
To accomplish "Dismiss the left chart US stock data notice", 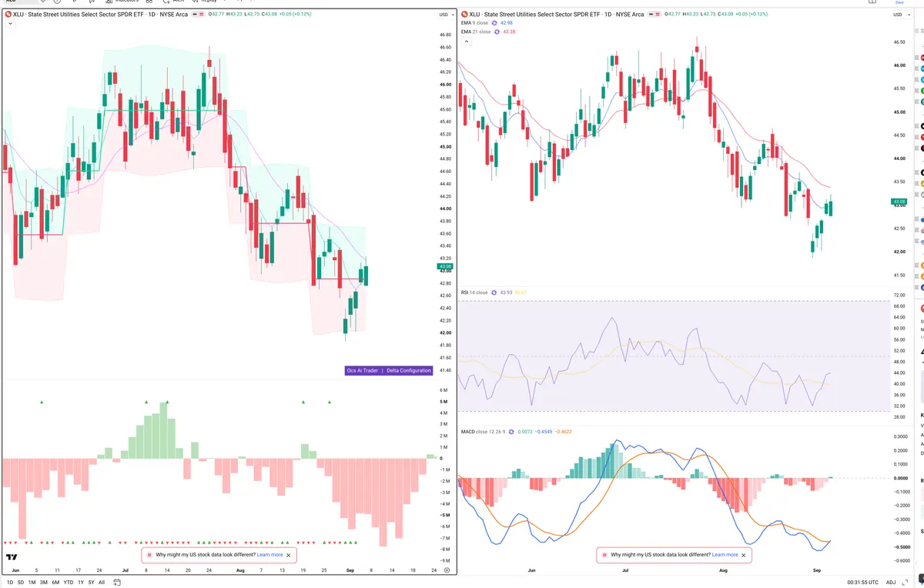I will click(x=289, y=555).
